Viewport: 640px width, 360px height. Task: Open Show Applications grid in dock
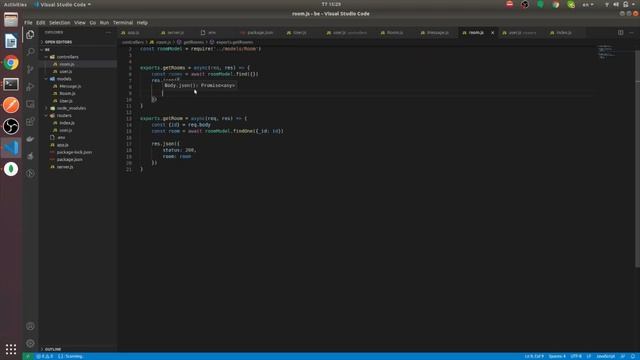(x=11, y=349)
